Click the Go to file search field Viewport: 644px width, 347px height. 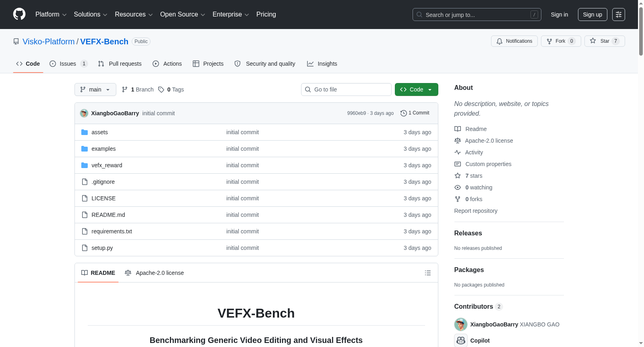346,89
